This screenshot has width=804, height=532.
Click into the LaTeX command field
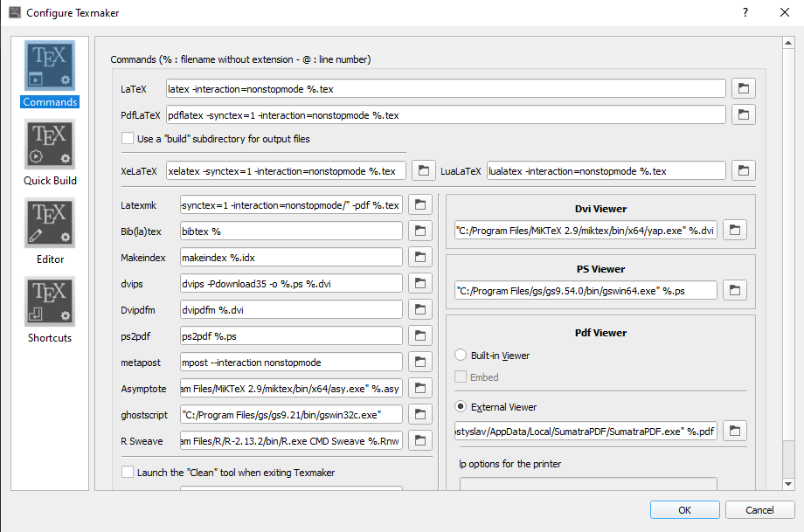click(x=446, y=89)
